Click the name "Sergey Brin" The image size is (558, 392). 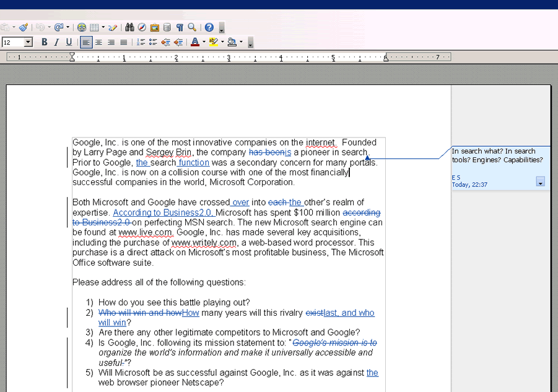click(x=168, y=152)
